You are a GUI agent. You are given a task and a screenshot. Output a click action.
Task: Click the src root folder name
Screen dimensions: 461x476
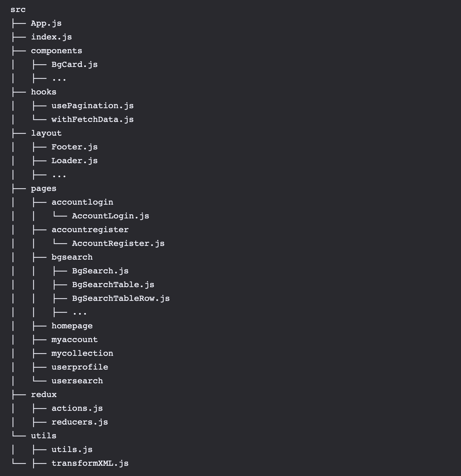[x=18, y=10]
